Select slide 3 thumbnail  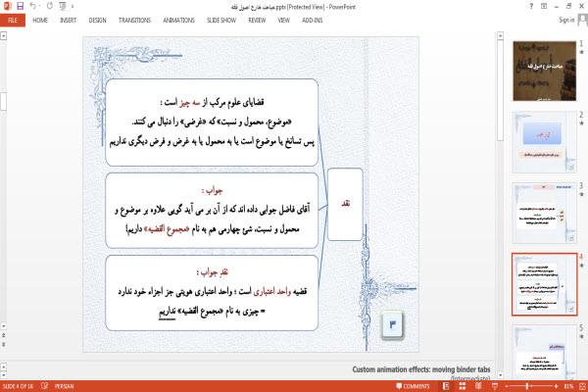544,213
